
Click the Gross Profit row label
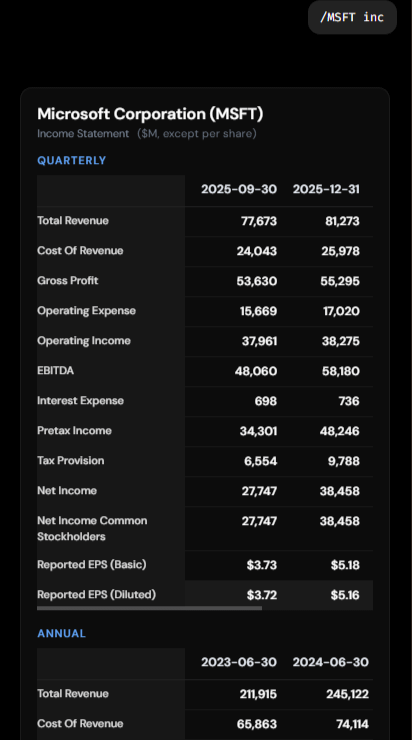[x=68, y=280]
